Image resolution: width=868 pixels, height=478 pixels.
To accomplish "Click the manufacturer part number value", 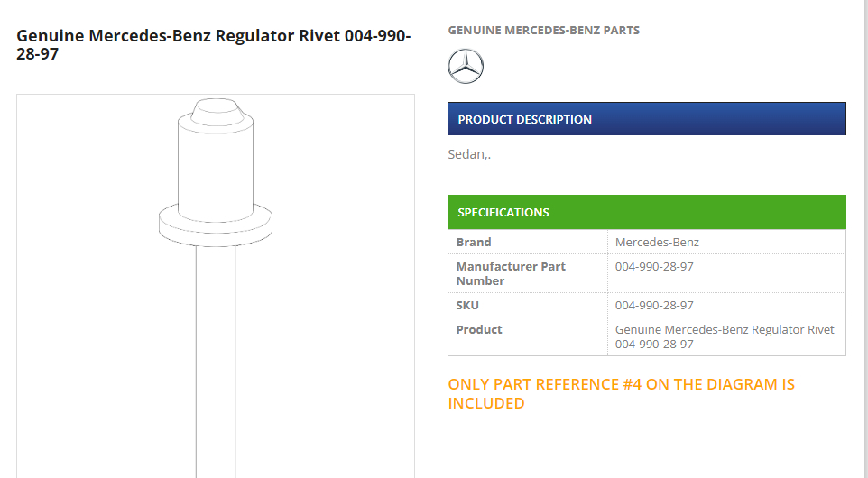I will click(654, 266).
